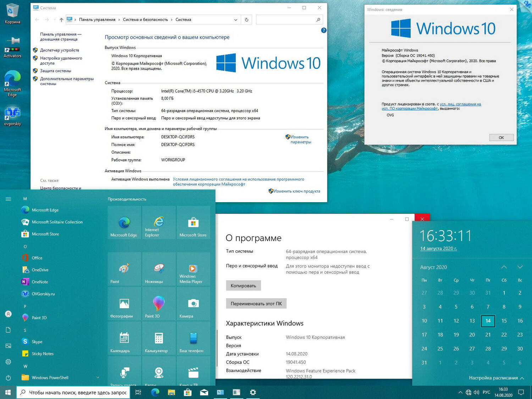This screenshot has height=399, width=532.
Task: Go to next month in calendar
Action: coord(520,267)
